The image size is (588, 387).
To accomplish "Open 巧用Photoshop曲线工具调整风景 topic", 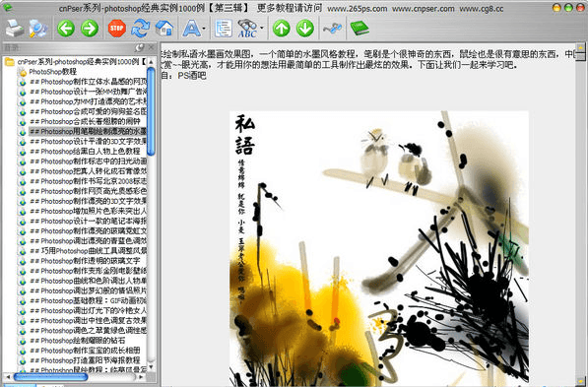I will (88, 251).
